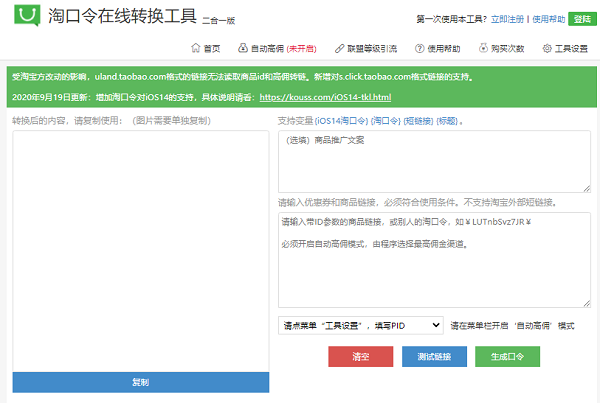Image resolution: width=600 pixels, height=403 pixels.
Task: Focus the 商品推广文案 text area
Action: 434,162
